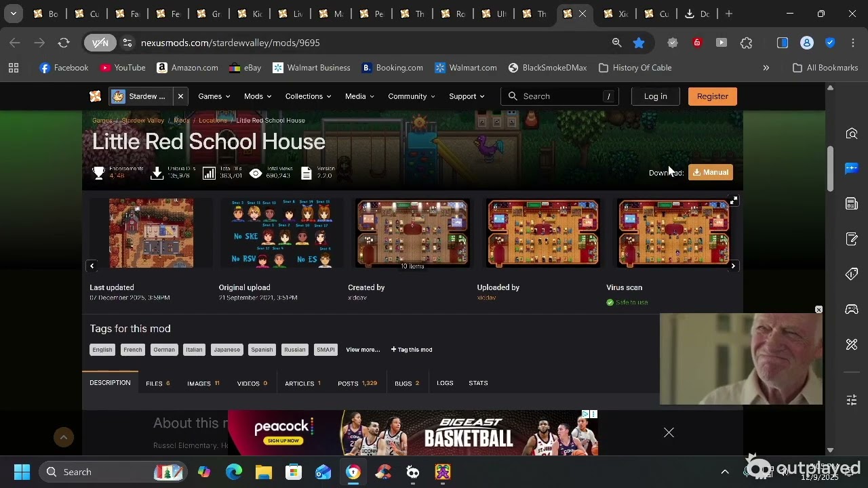Open the browser side panel icon
The height and width of the screenshot is (488, 868).
pyautogui.click(x=783, y=43)
